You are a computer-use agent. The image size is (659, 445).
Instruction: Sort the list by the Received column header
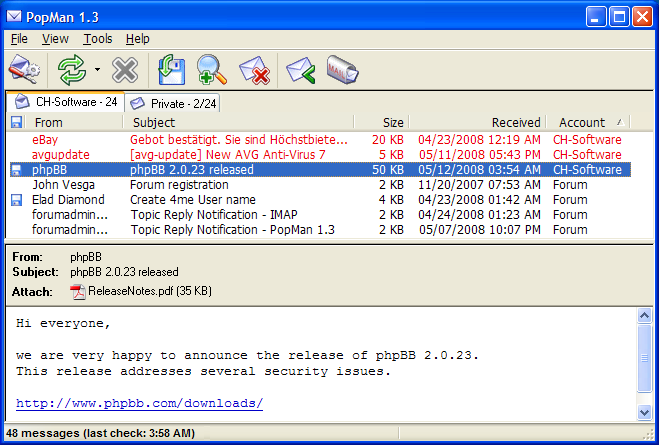pyautogui.click(x=477, y=122)
